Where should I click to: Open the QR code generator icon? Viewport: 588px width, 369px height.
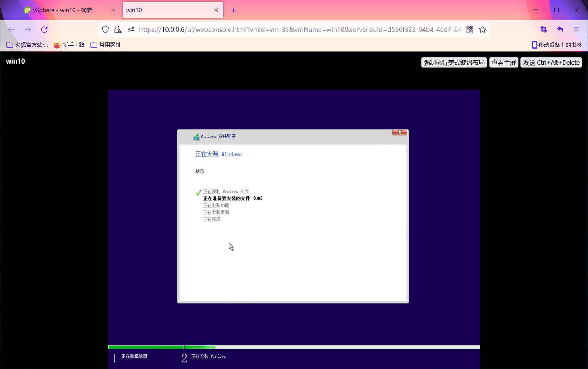tap(470, 30)
